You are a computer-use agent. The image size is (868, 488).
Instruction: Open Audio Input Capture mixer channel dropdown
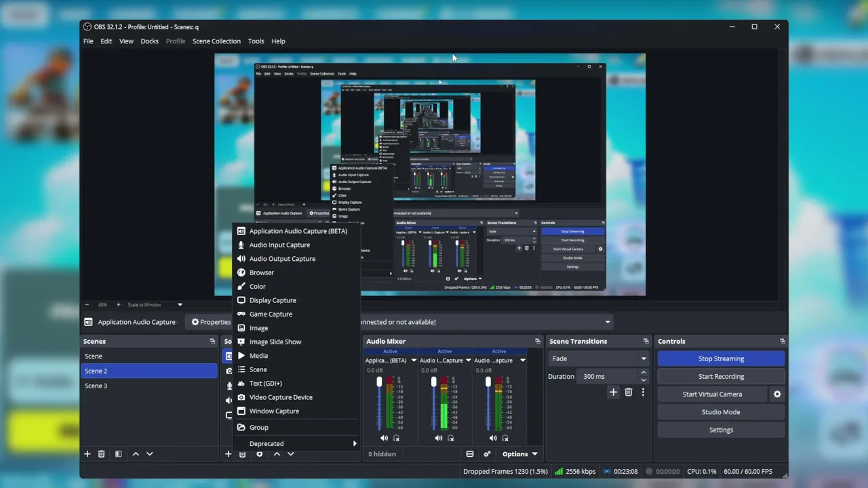(468, 361)
